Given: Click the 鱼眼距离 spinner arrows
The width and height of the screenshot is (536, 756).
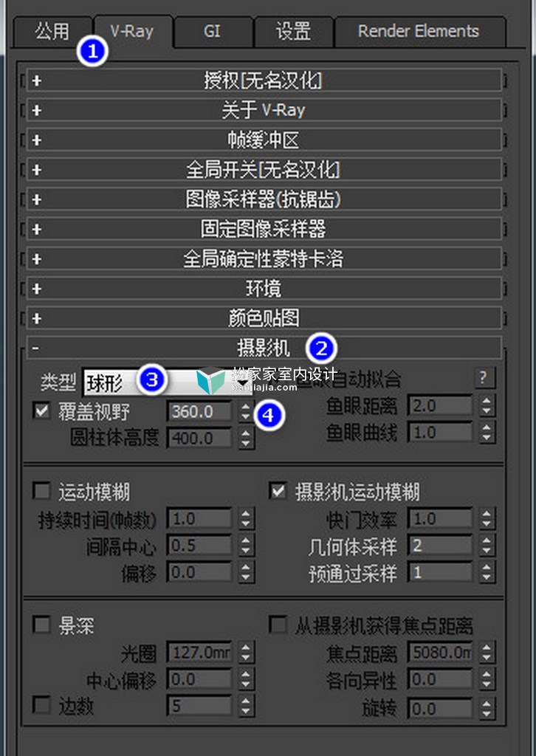Looking at the screenshot, I should pos(487,406).
